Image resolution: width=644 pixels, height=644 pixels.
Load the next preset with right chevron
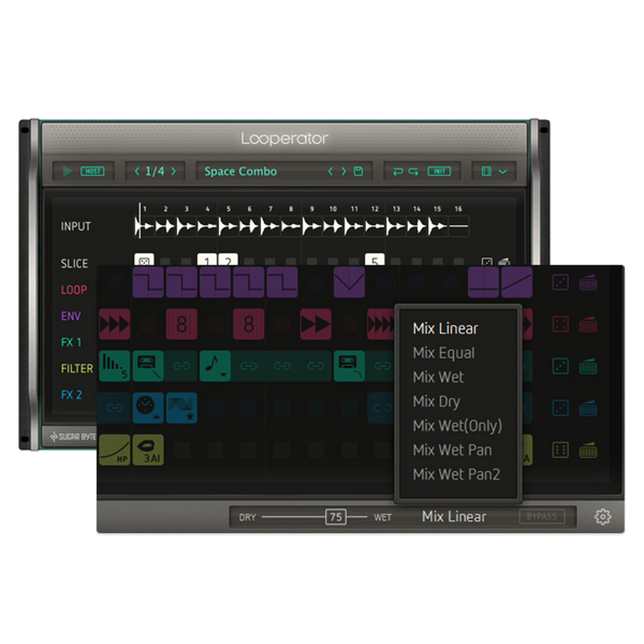click(344, 171)
